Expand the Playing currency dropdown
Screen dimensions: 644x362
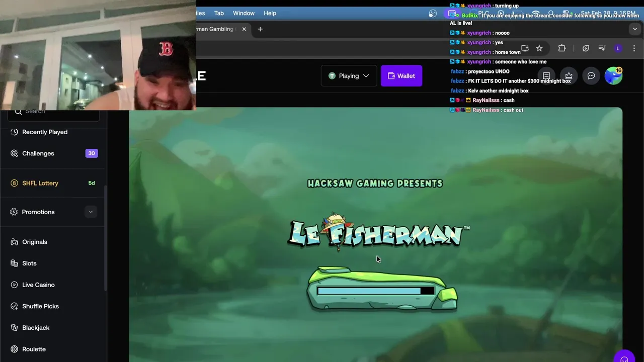349,76
